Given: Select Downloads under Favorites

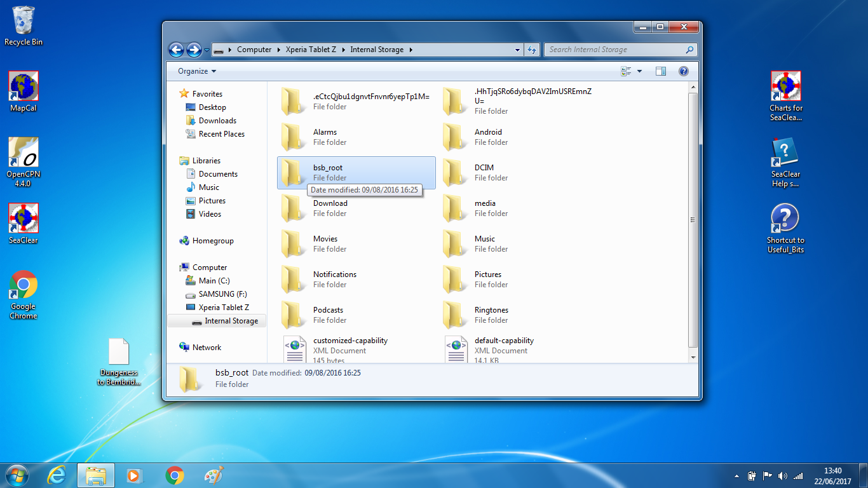Looking at the screenshot, I should 217,121.
